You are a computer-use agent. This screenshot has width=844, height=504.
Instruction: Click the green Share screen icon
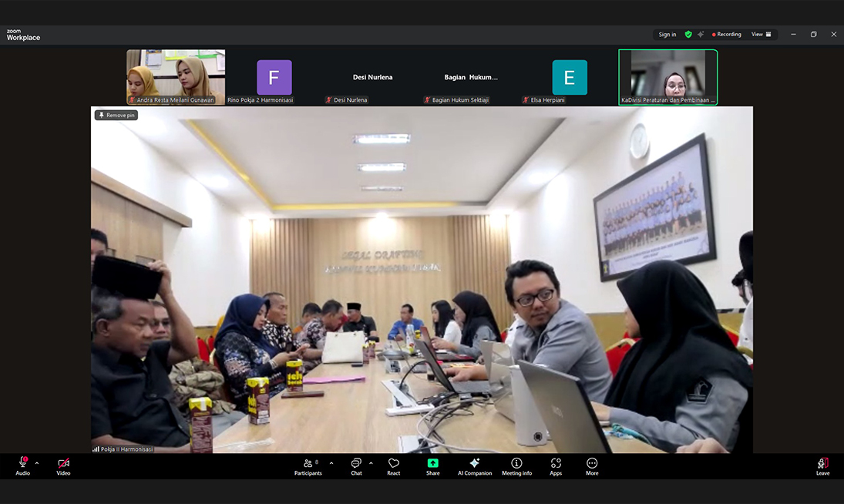coord(432,466)
